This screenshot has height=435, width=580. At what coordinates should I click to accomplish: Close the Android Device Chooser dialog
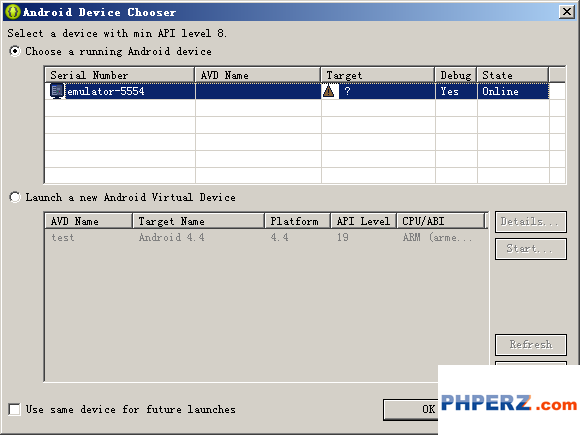(x=567, y=12)
